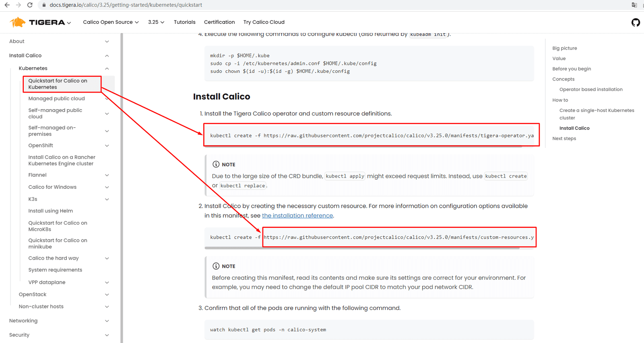Open the GitHub icon link
This screenshot has height=343, width=644.
coord(636,22)
